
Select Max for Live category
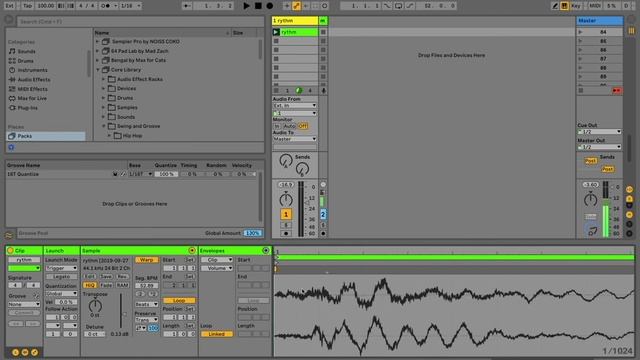(x=32, y=98)
